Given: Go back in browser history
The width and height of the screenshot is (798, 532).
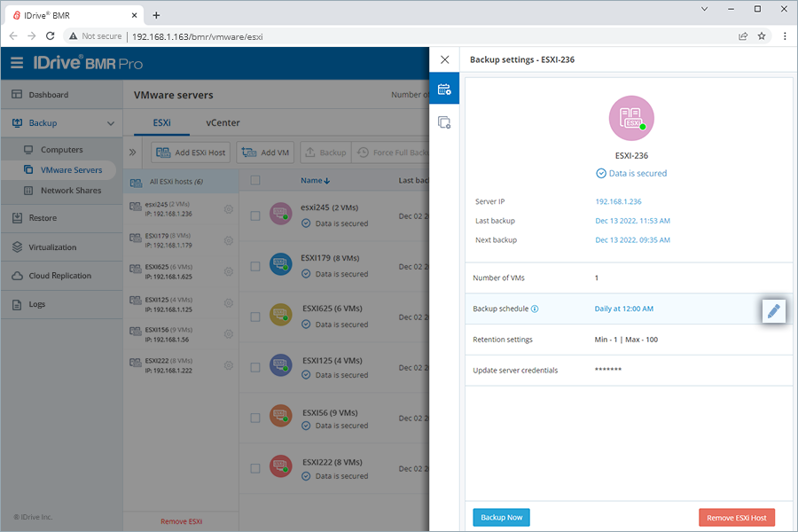Looking at the screenshot, I should 13,36.
